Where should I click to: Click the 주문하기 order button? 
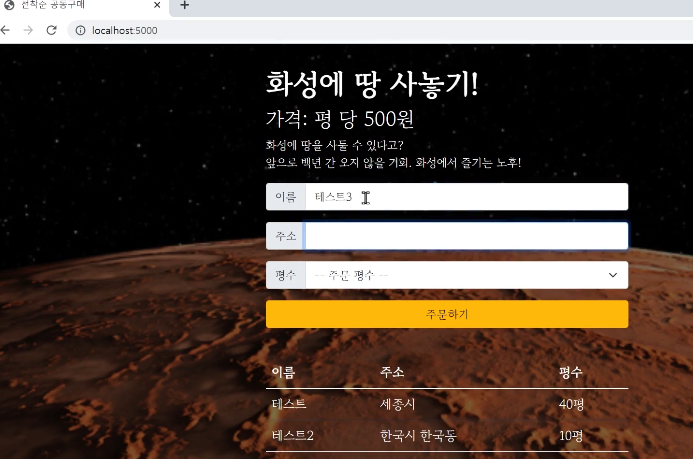pyautogui.click(x=447, y=314)
